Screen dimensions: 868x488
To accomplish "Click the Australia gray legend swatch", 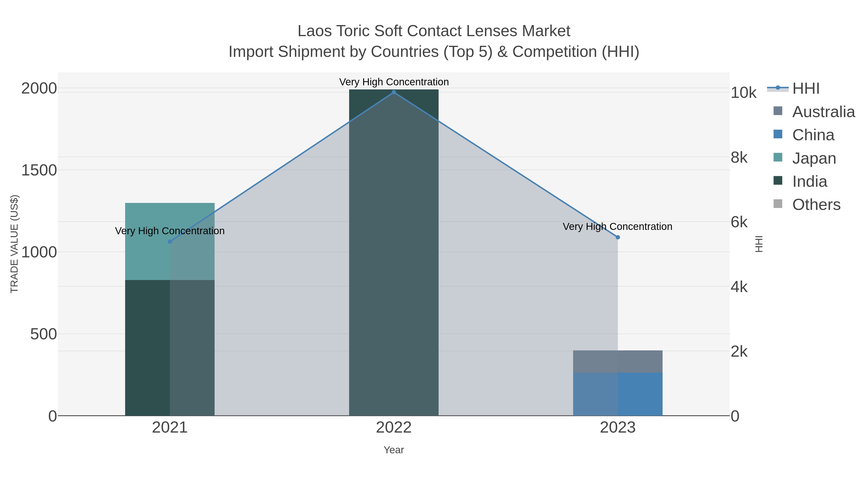I will 778,111.
